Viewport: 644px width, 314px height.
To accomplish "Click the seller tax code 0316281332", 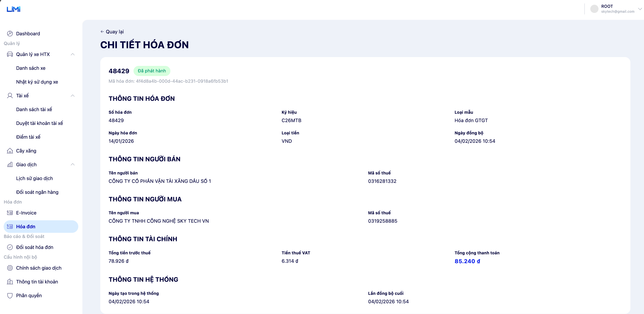I will 382,181.
